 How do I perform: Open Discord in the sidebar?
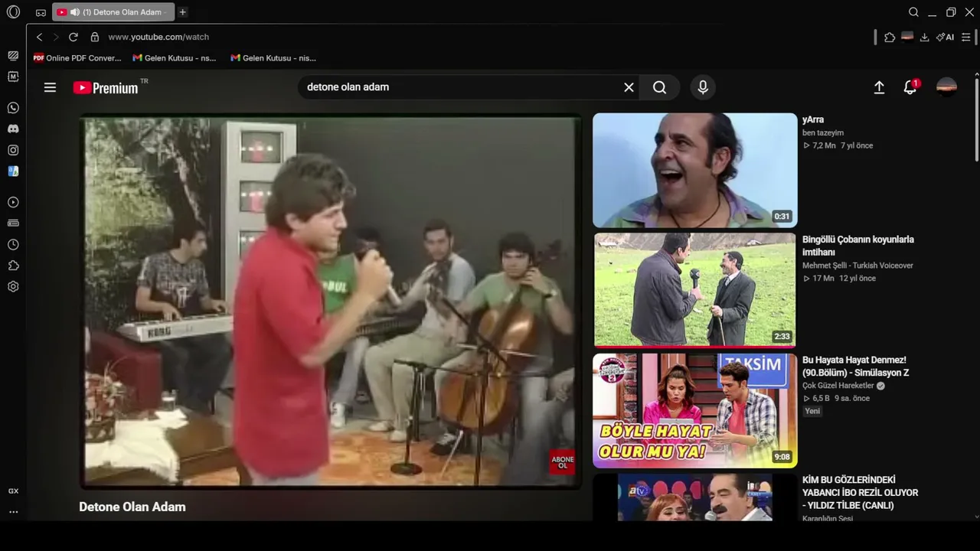coord(13,129)
